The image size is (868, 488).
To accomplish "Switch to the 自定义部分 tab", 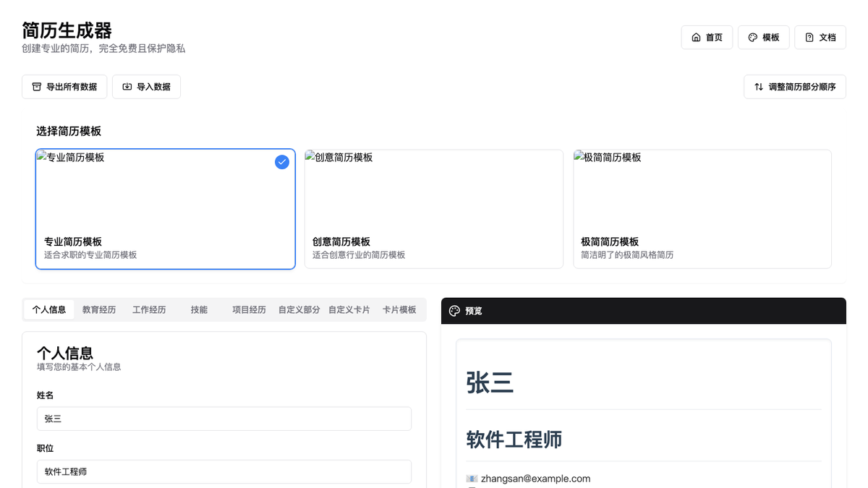I will click(299, 309).
